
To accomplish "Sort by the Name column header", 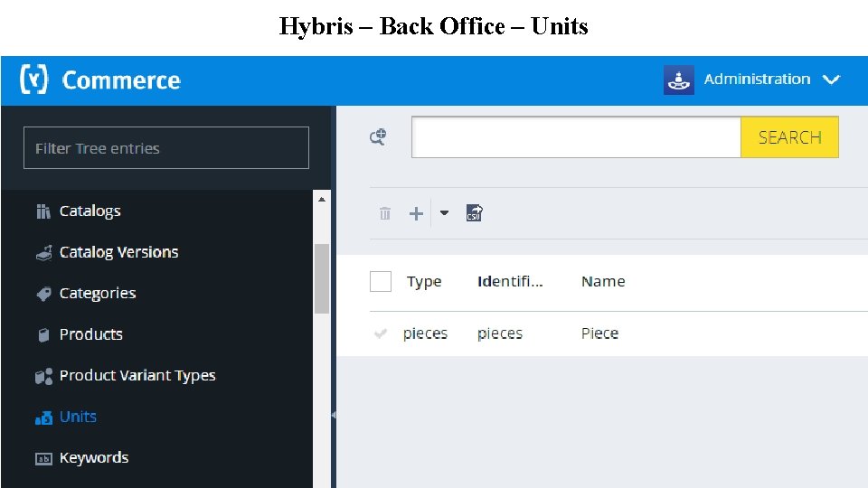I will (x=603, y=281).
